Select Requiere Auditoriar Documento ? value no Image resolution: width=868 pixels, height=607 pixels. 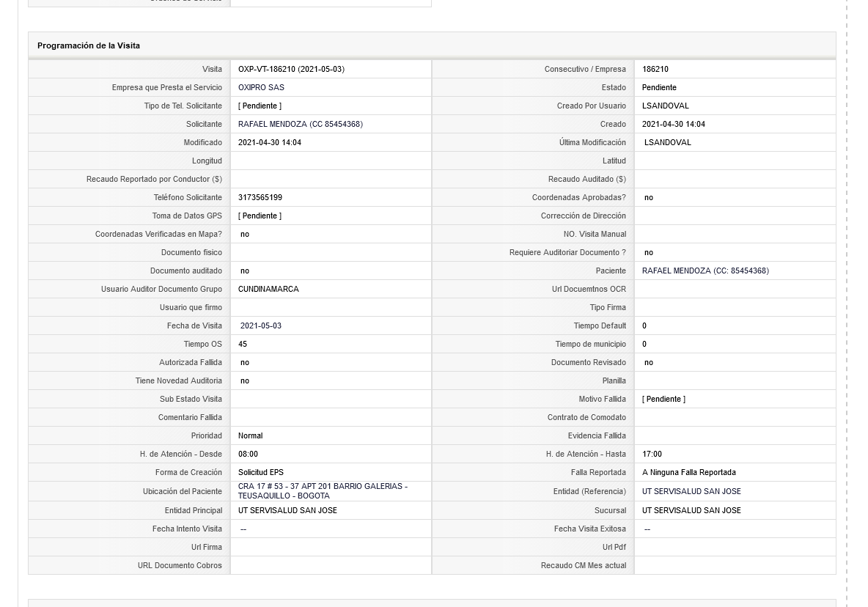(649, 252)
